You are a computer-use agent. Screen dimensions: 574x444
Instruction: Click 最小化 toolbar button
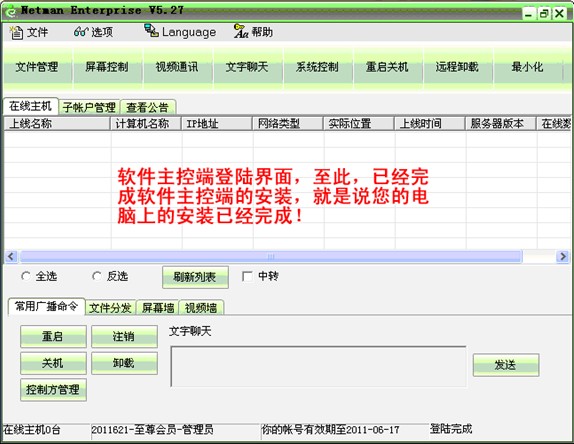click(x=527, y=67)
